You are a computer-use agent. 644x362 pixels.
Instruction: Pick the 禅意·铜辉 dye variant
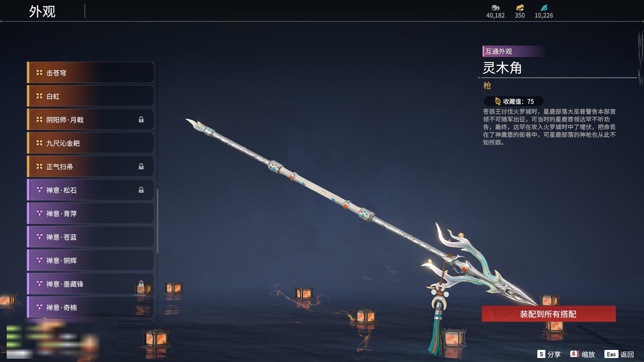91,260
